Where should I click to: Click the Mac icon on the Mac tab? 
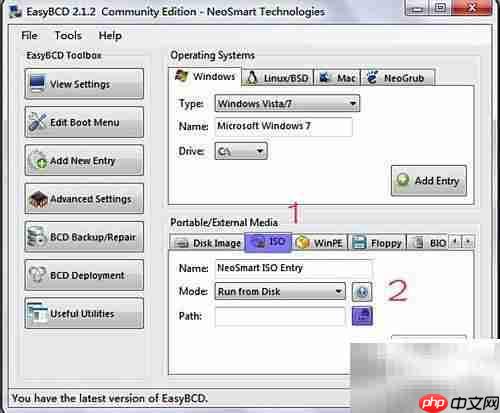click(x=325, y=78)
